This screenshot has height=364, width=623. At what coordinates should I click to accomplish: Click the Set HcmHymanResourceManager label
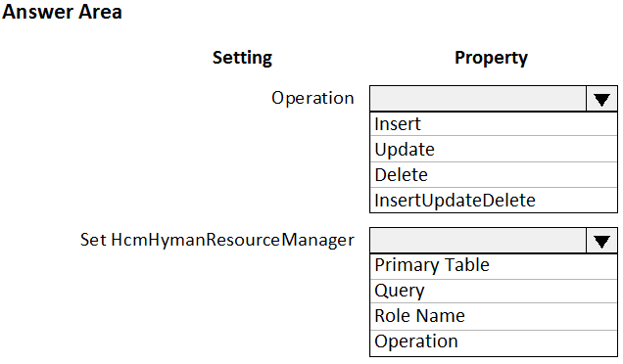click(x=216, y=240)
